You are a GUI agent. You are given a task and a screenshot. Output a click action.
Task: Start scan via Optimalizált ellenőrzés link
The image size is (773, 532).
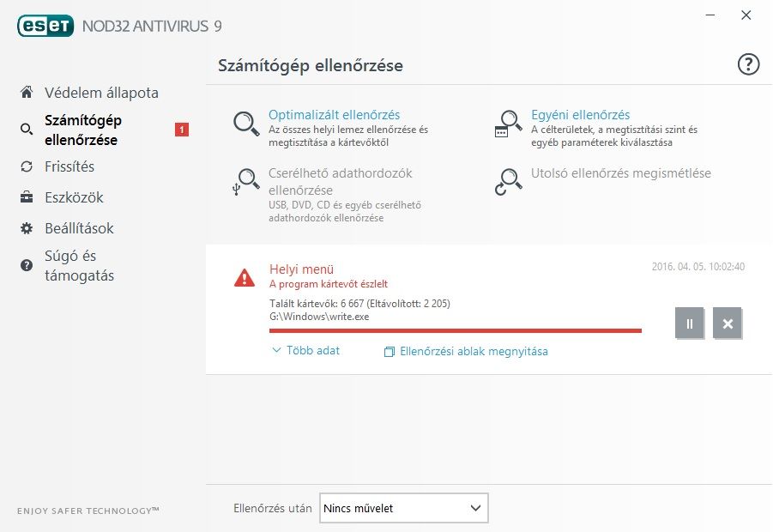click(334, 114)
